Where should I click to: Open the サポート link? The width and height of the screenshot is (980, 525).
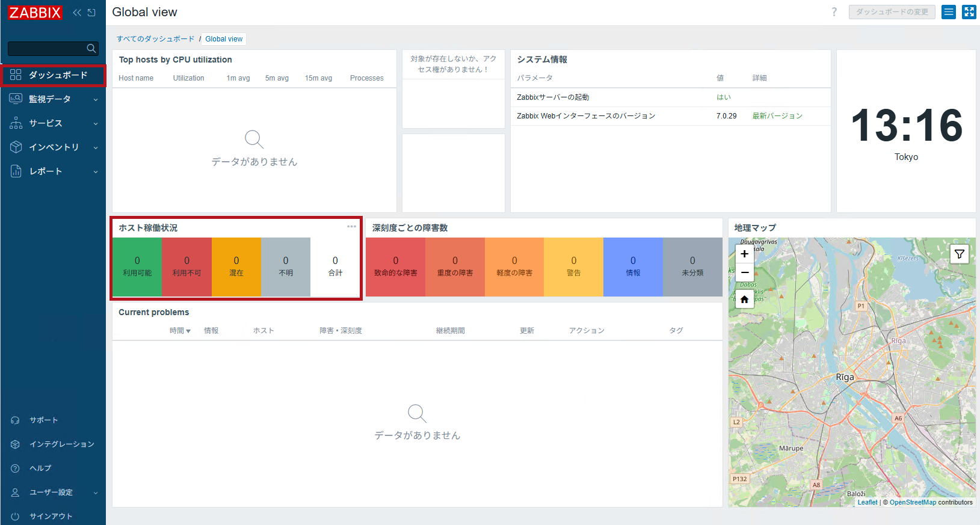[44, 420]
